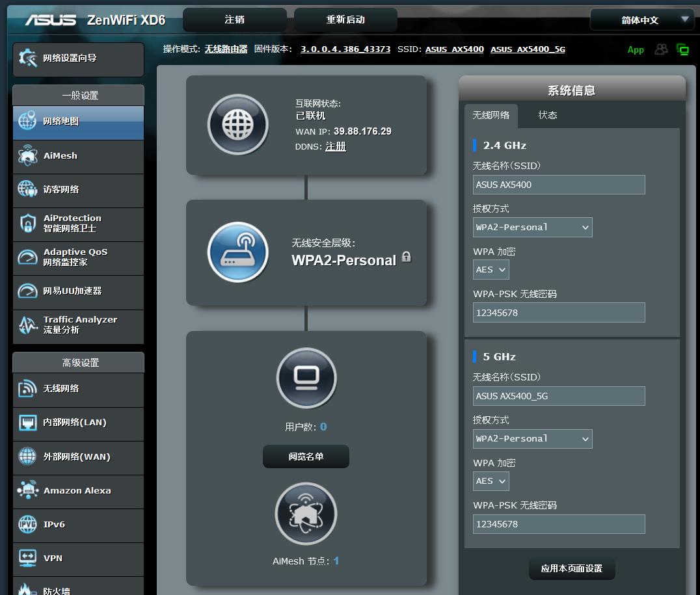Click the green network device icon in header
700x595 pixels.
[682, 49]
